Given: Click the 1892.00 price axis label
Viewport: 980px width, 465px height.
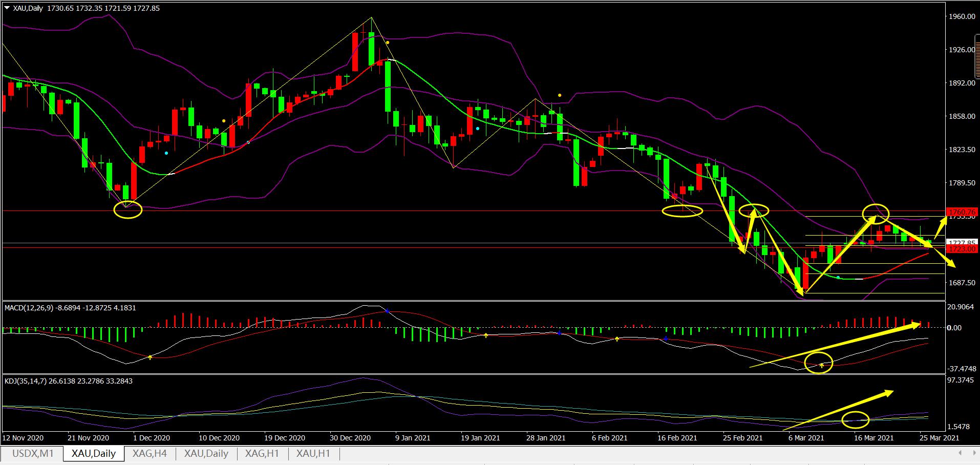Looking at the screenshot, I should (x=962, y=83).
